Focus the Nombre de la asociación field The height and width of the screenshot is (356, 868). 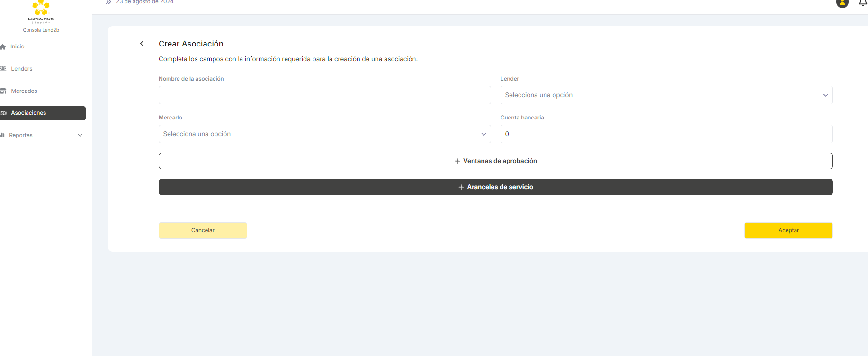[x=324, y=95]
